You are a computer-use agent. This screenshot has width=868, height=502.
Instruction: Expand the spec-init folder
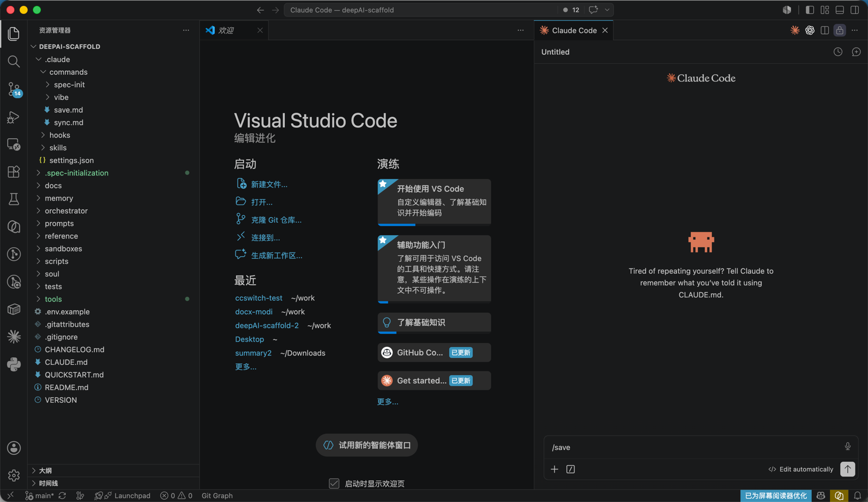[47, 85]
